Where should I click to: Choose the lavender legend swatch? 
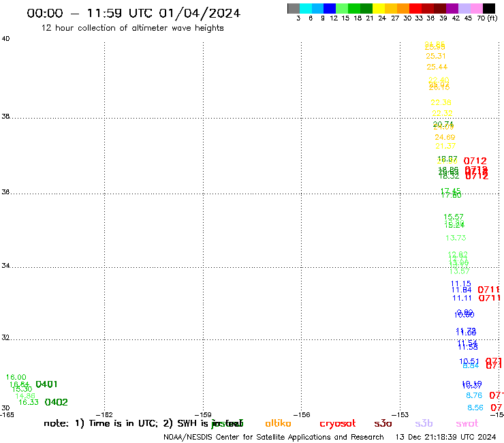point(464,8)
